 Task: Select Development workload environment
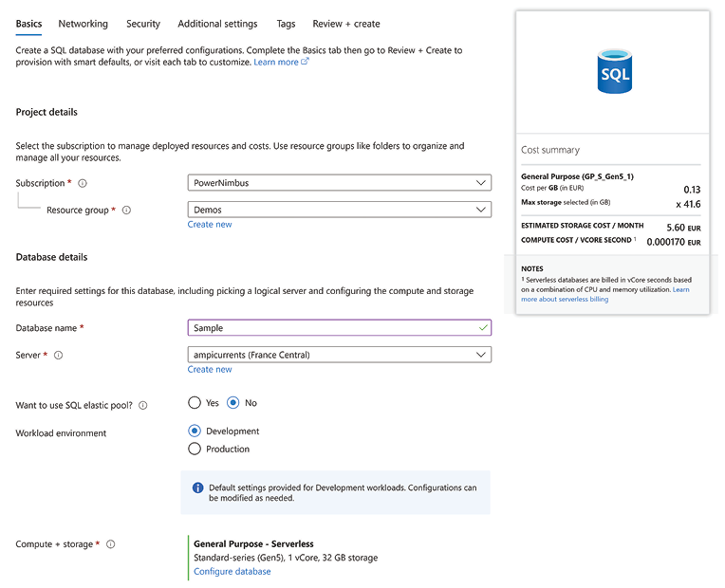pyautogui.click(x=195, y=431)
